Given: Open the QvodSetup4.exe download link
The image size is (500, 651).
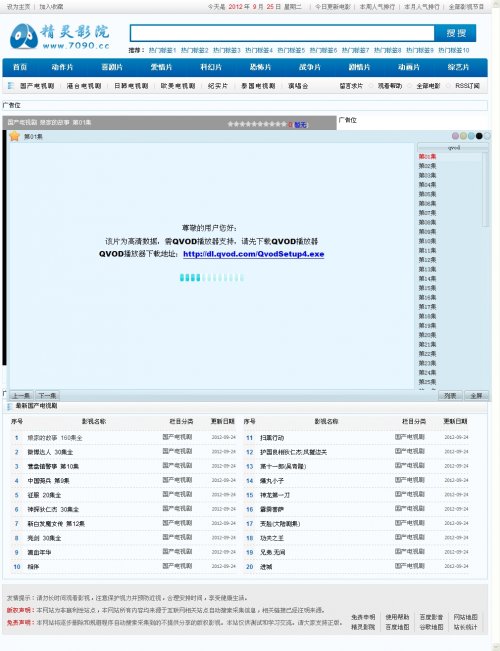Looking at the screenshot, I should click(x=254, y=254).
